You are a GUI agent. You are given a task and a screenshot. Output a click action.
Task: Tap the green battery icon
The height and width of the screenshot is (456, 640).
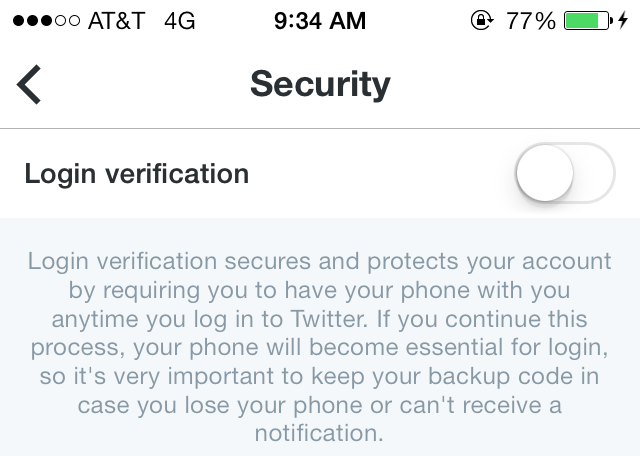pyautogui.click(x=588, y=20)
